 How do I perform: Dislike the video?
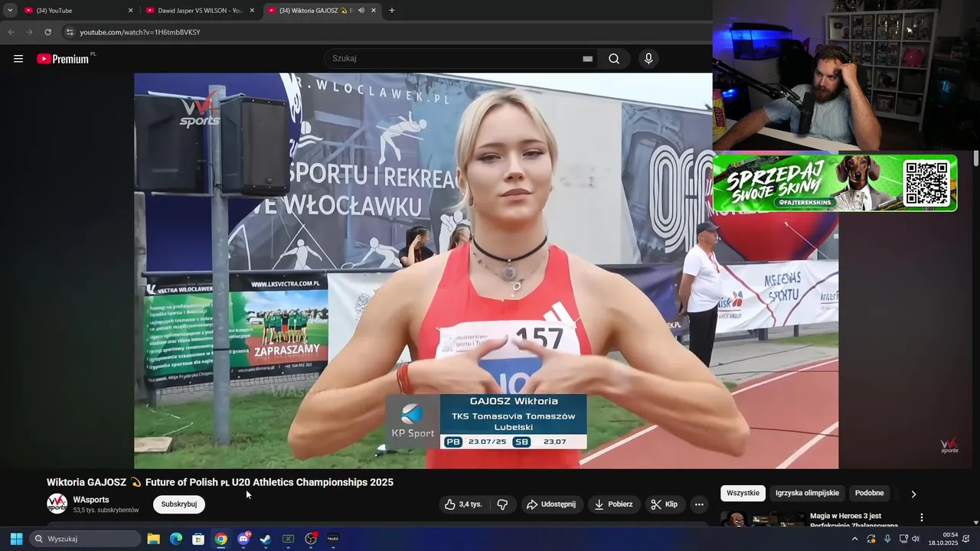click(x=502, y=504)
